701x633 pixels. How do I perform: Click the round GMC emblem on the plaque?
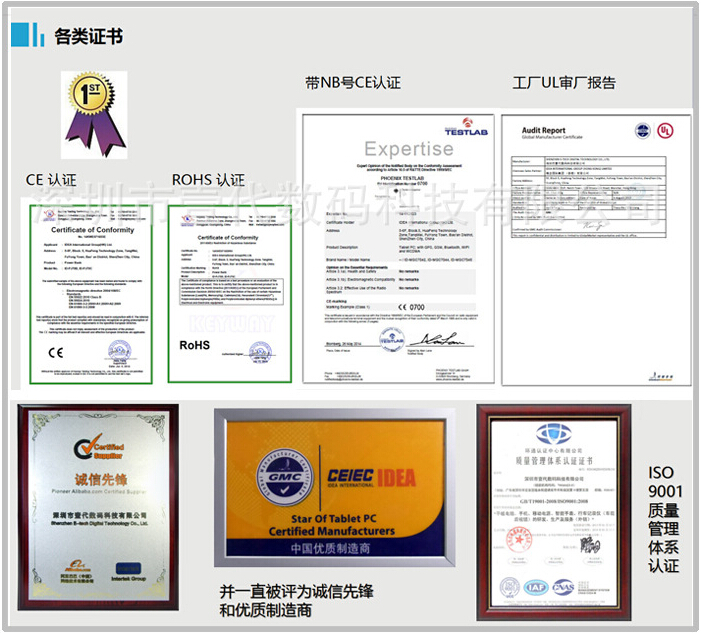coord(275,482)
